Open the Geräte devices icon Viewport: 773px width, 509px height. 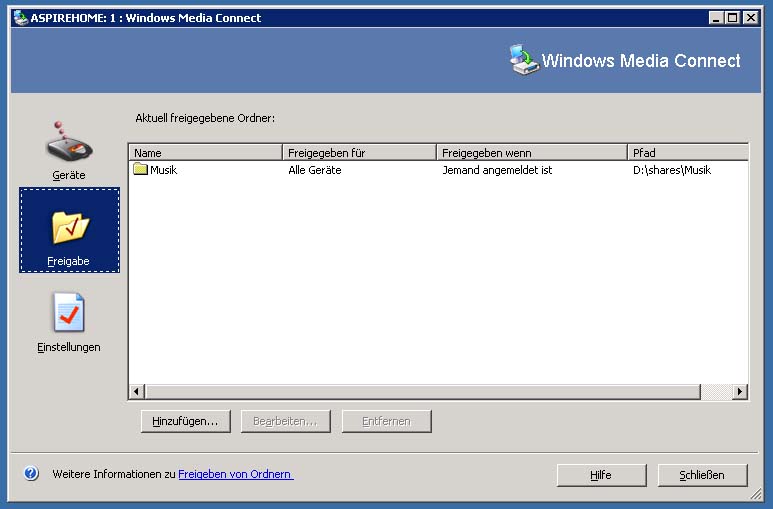point(69,145)
